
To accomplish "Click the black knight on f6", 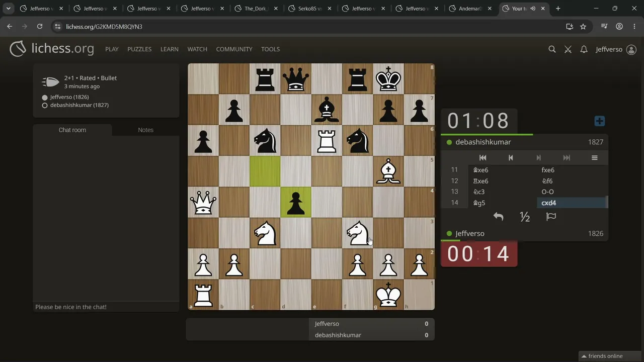I will 358,141.
